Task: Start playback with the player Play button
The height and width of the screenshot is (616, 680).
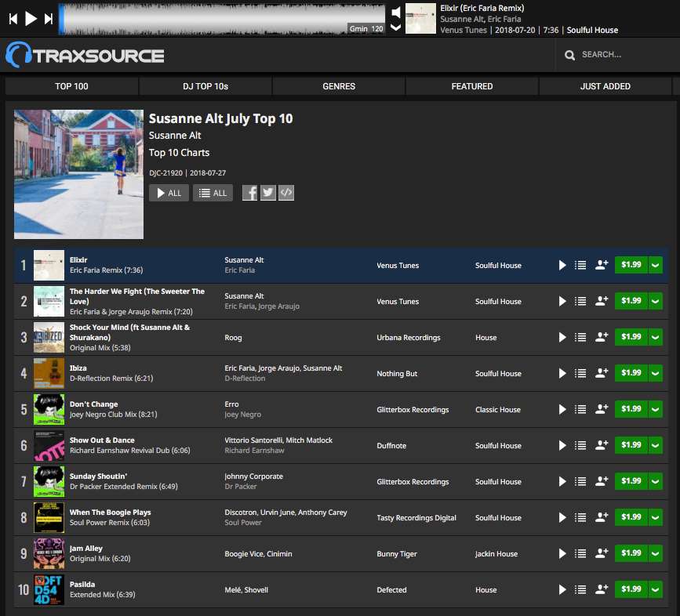Action: click(x=31, y=19)
